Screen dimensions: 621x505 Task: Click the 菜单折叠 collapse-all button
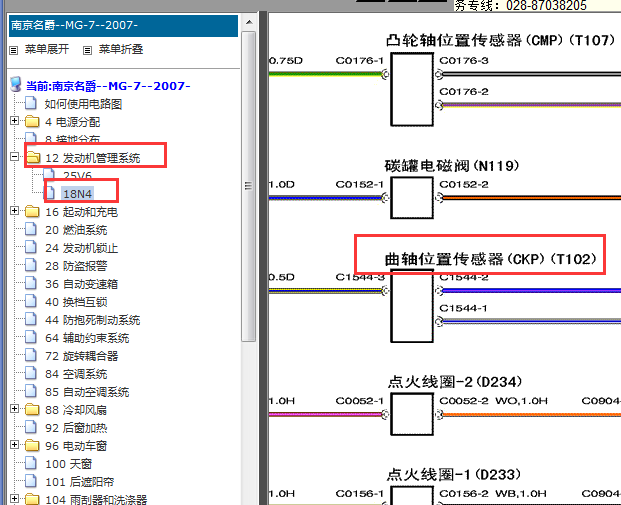point(121,49)
